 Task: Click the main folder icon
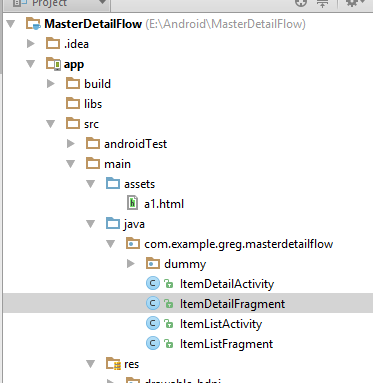(93, 164)
